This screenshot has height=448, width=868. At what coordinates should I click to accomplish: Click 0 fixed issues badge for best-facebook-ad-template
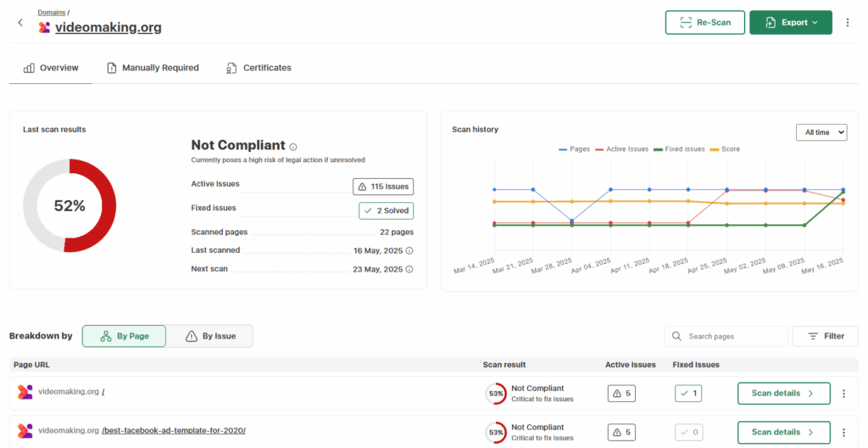[x=688, y=432]
